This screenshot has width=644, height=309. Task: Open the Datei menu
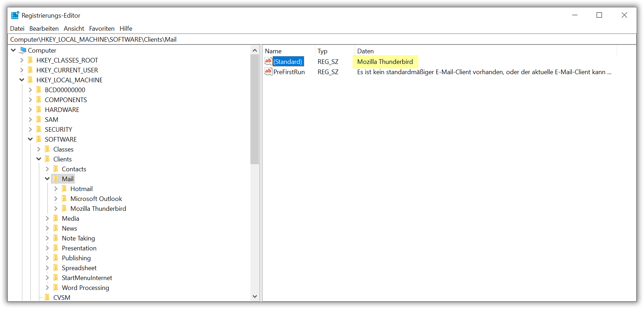click(17, 28)
